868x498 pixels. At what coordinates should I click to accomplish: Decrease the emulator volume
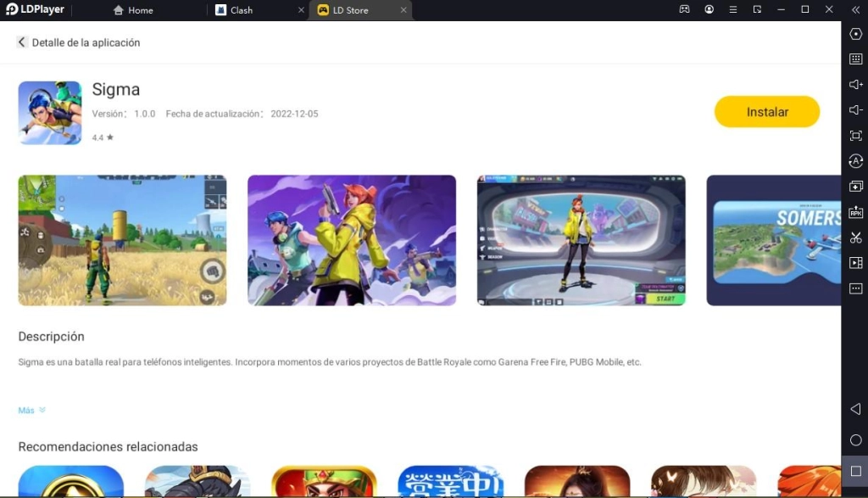855,109
